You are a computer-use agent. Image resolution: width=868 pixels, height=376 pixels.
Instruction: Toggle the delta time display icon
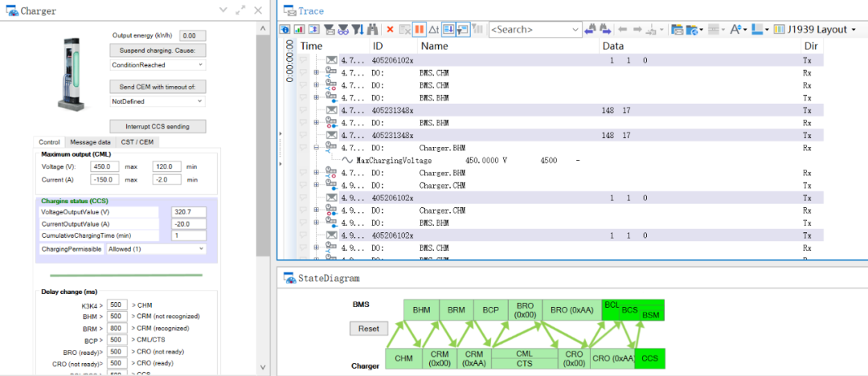tap(434, 30)
